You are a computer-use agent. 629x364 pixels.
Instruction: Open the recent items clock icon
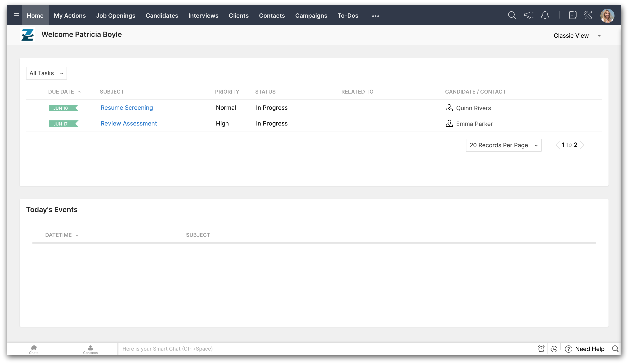pyautogui.click(x=554, y=349)
